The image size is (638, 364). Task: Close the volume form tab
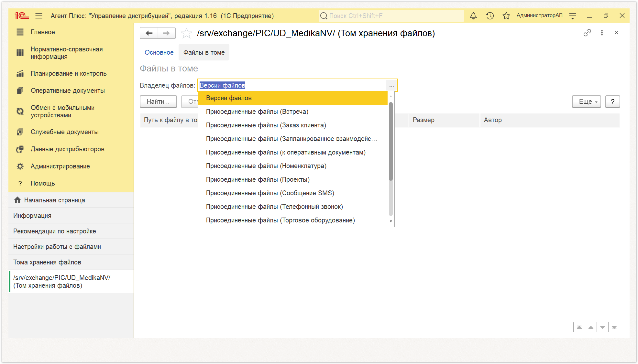pyautogui.click(x=617, y=33)
